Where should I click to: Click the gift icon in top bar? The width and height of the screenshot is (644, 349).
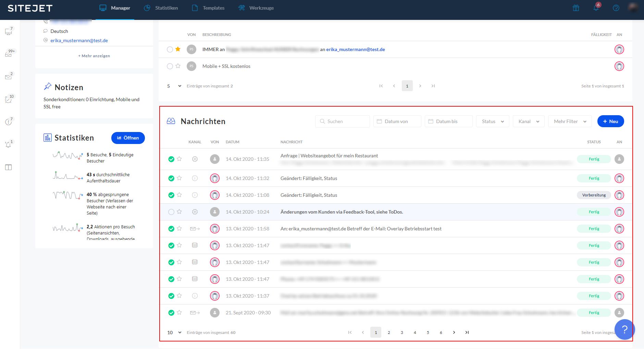click(x=576, y=8)
